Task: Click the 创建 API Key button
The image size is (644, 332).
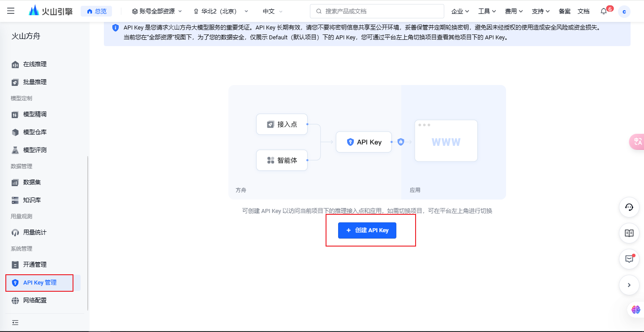Action: click(367, 230)
